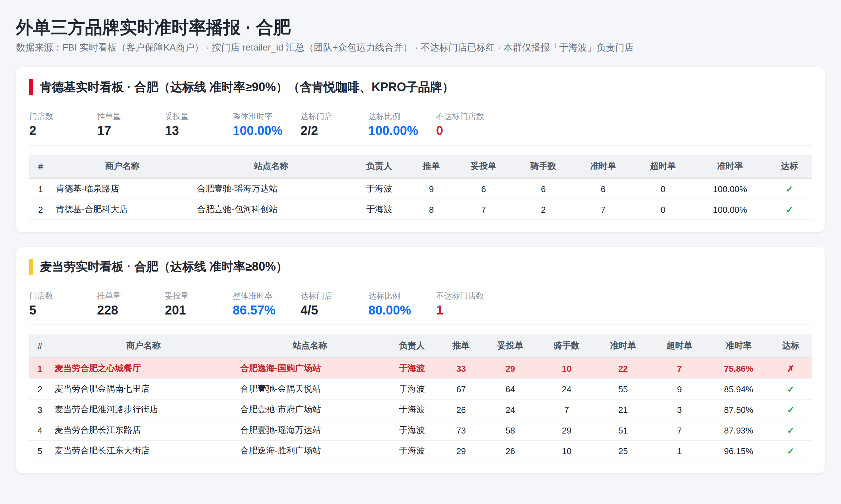Click the red cross for 麦当劳合肥之心城餐厅

pyautogui.click(x=790, y=368)
